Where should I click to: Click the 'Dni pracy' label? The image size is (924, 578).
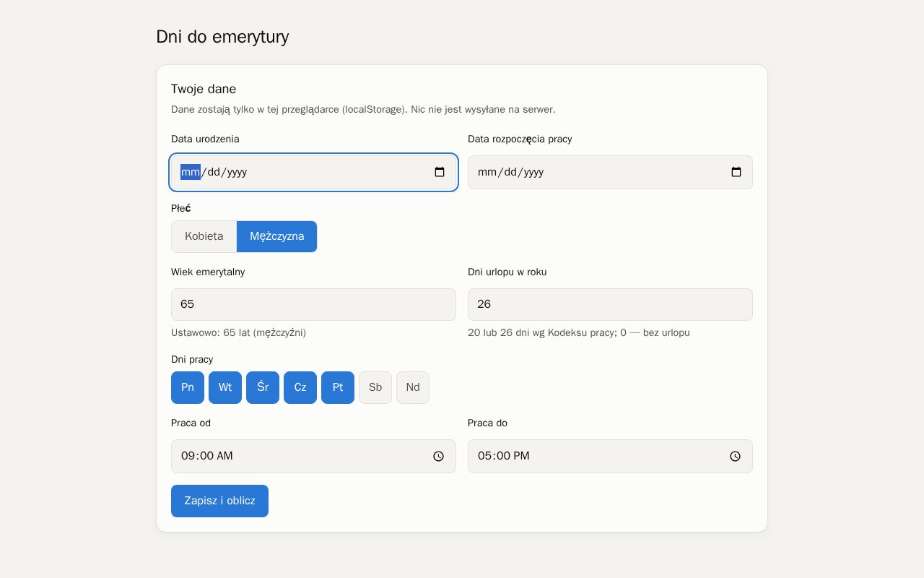192,359
